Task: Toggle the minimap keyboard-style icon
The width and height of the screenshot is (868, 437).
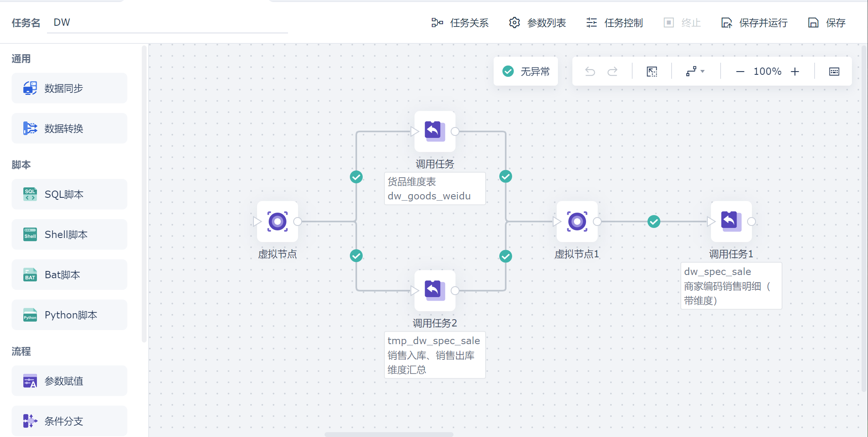Action: tap(834, 72)
